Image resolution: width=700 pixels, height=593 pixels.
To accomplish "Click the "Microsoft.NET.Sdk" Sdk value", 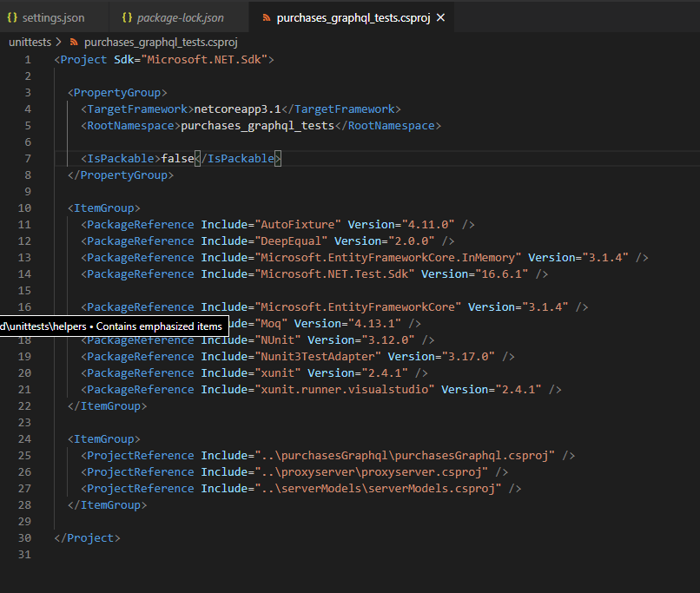I will pos(204,60).
